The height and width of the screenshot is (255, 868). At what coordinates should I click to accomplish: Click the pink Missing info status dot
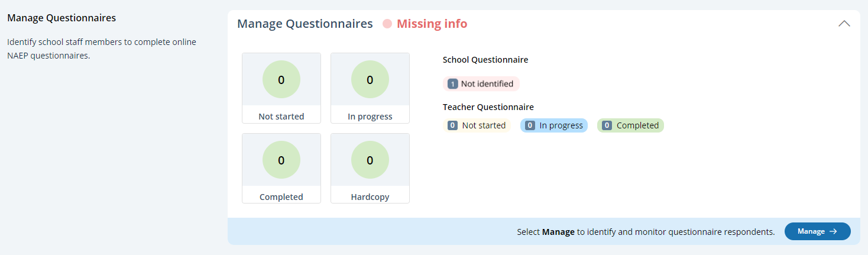coord(387,24)
